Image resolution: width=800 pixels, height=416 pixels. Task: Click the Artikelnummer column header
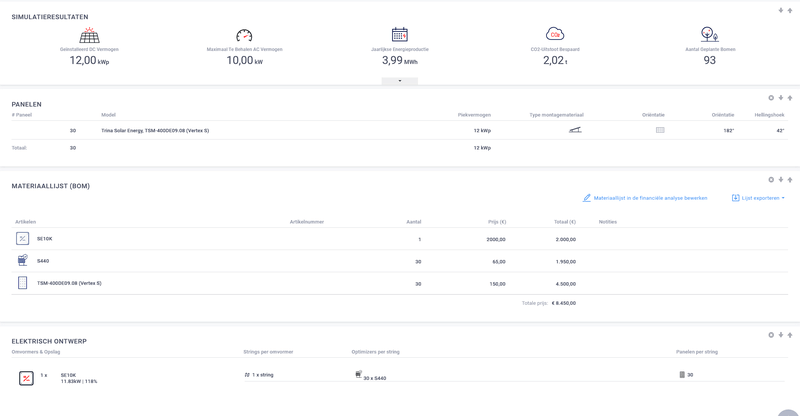tap(307, 222)
